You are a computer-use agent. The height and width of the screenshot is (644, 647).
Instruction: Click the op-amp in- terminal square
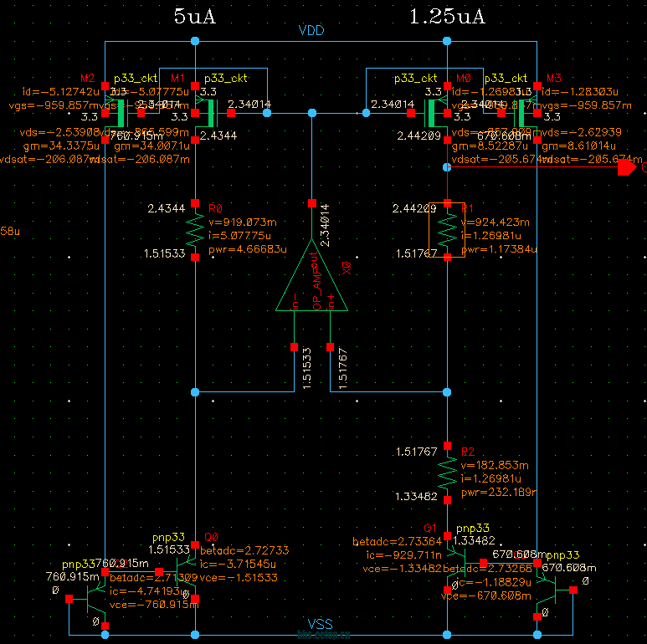pyautogui.click(x=294, y=347)
